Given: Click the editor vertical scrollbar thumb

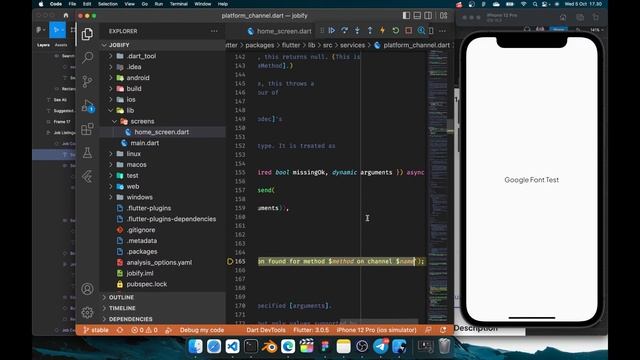Looking at the screenshot, I should point(450,126).
